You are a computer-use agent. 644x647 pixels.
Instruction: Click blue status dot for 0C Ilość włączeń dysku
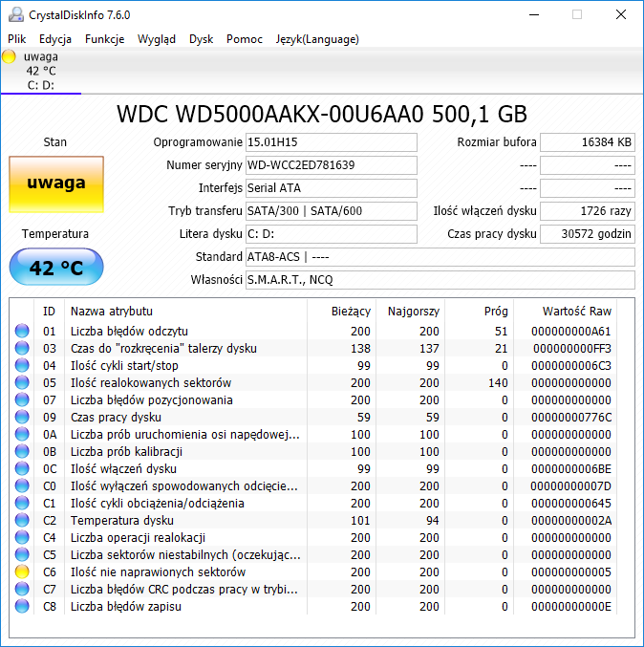[x=22, y=468]
